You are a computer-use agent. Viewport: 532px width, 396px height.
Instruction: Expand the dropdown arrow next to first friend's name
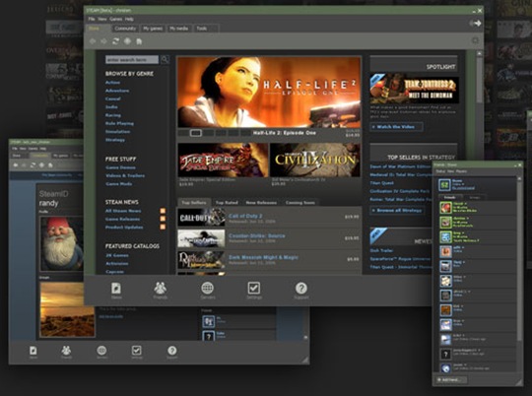pyautogui.click(x=466, y=204)
